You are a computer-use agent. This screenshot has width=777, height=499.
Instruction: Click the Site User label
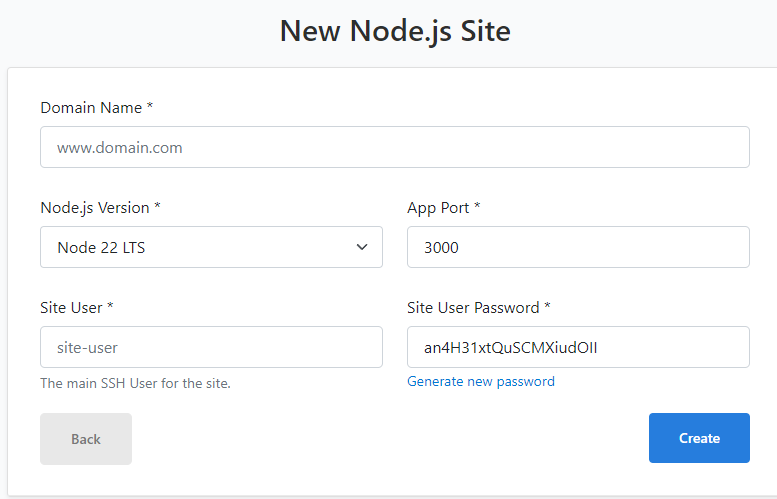(77, 308)
